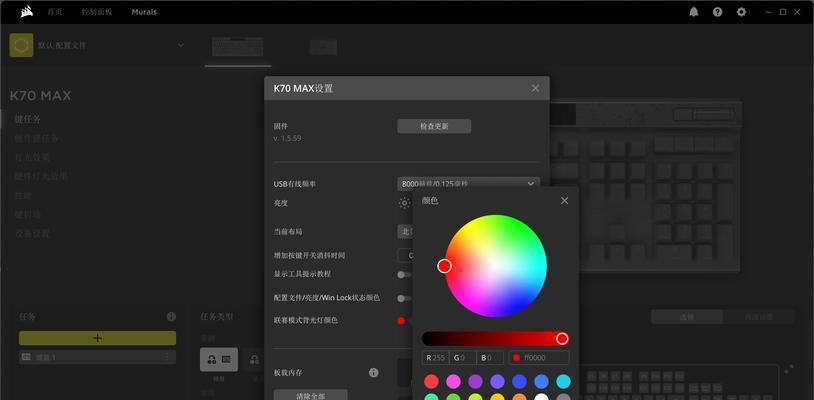Click the red handle on the color wheel
Image resolution: width=814 pixels, height=400 pixels.
tap(444, 266)
